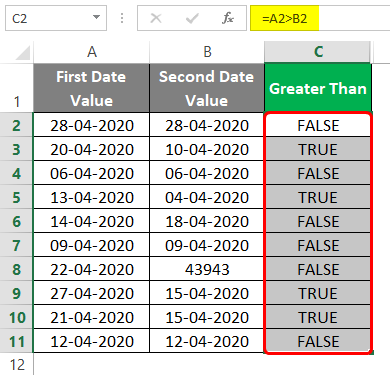Select cell A3 with 20-04-2020
Image resolution: width=390 pixels, height=375 pixels.
91,149
